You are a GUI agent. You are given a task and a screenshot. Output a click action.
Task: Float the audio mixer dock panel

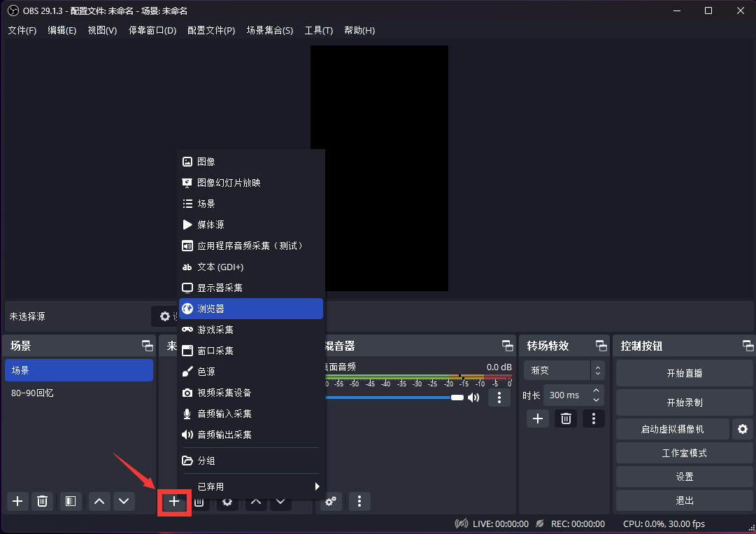pos(507,346)
